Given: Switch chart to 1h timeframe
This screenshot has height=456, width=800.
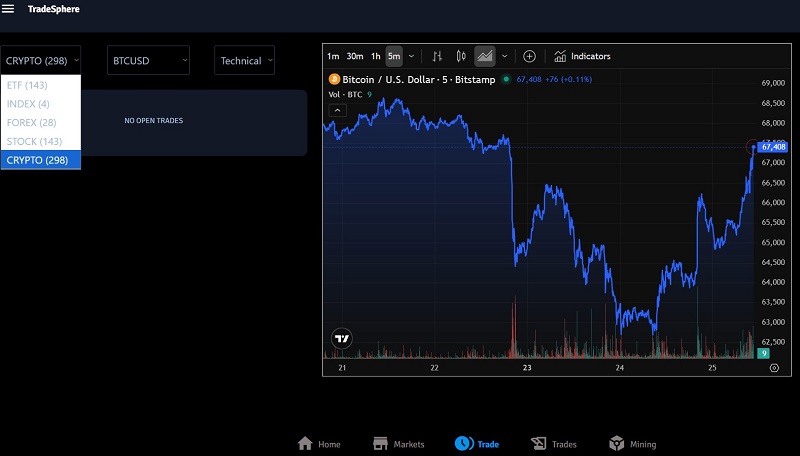Looking at the screenshot, I should coord(376,57).
